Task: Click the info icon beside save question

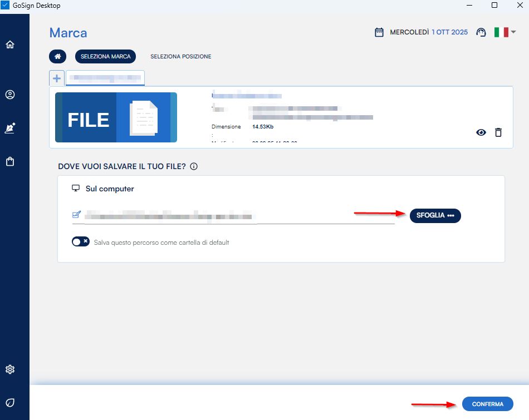Action: (194, 166)
